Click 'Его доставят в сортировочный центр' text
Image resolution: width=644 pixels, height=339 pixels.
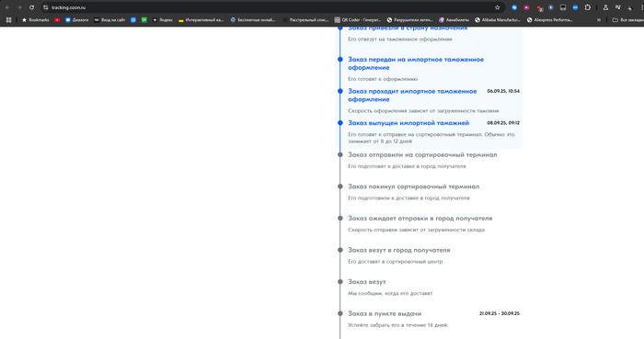395,262
